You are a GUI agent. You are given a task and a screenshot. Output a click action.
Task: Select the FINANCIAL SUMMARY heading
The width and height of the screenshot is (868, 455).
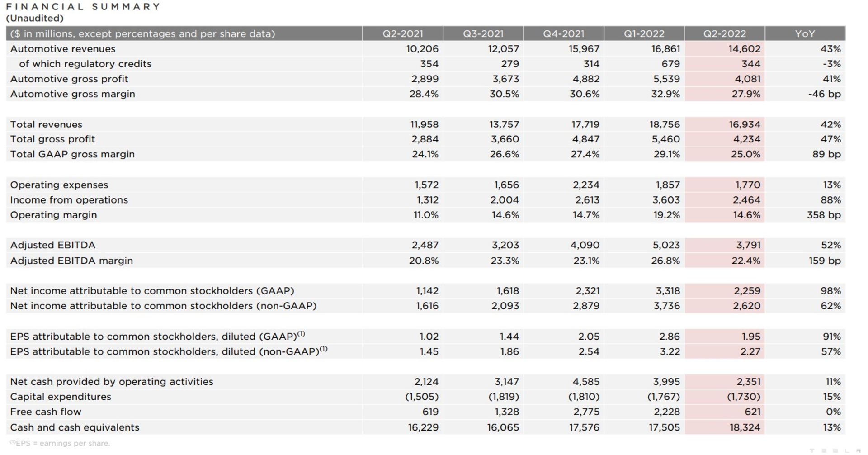[x=83, y=7]
